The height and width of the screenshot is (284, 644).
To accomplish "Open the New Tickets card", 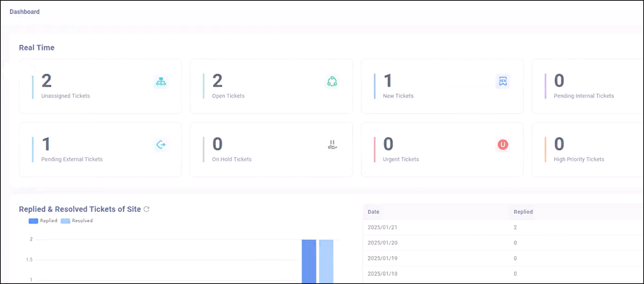I will (x=442, y=86).
